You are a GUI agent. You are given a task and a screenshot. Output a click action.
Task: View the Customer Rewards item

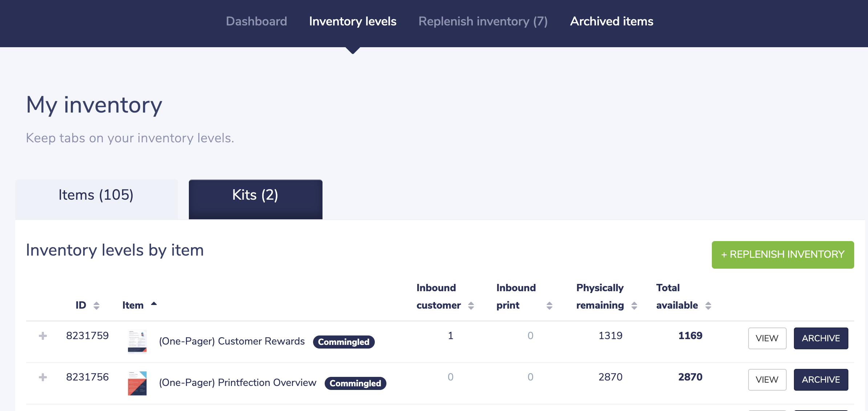pos(767,338)
